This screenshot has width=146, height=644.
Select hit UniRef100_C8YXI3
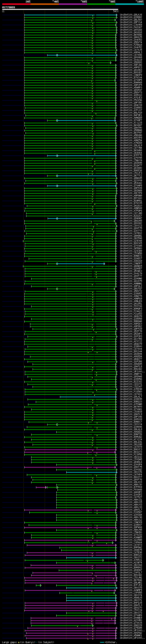pos(131,226)
